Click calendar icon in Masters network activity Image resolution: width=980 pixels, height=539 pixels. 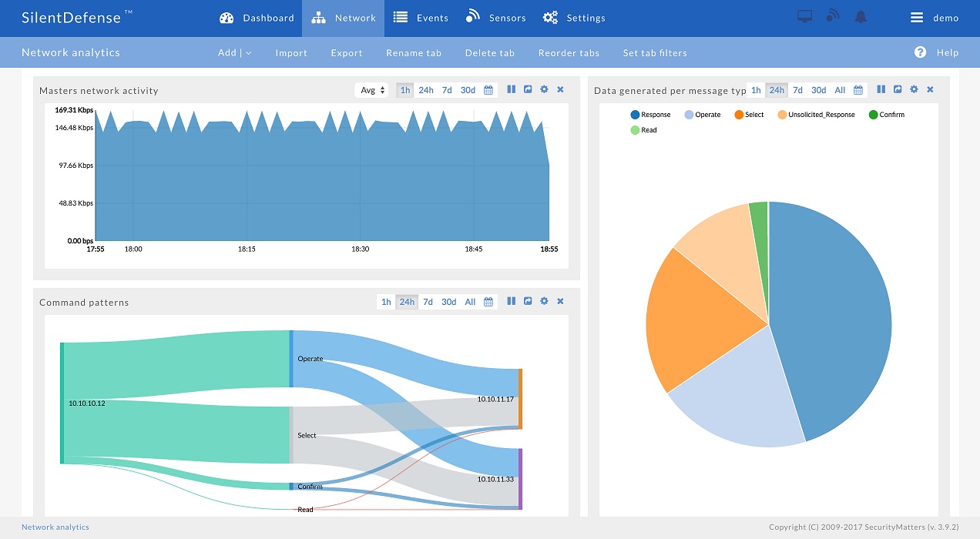[488, 90]
